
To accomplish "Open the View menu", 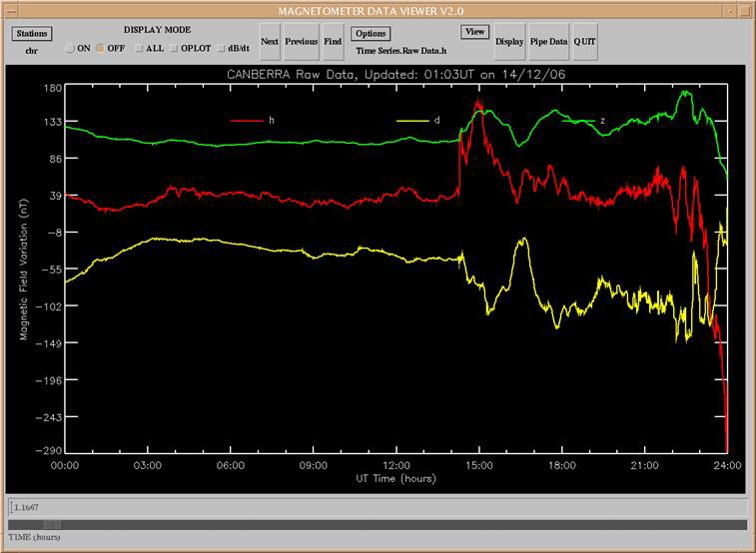I will [474, 31].
